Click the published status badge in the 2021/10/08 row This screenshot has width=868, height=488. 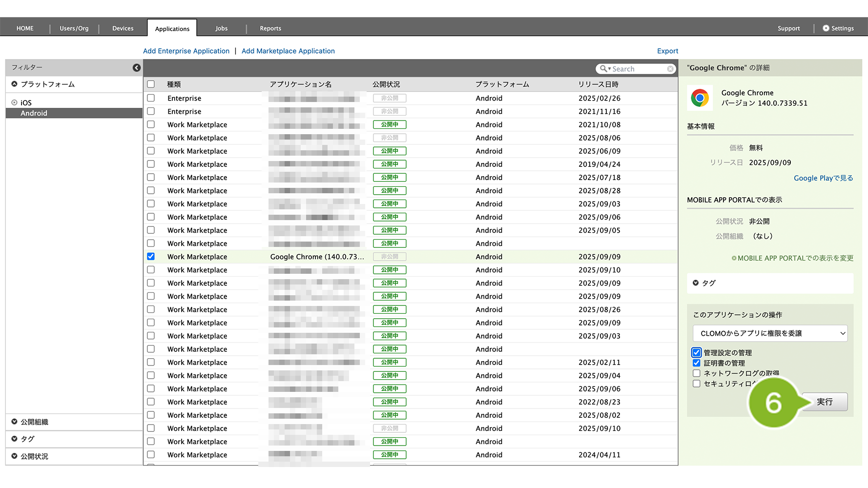point(390,124)
